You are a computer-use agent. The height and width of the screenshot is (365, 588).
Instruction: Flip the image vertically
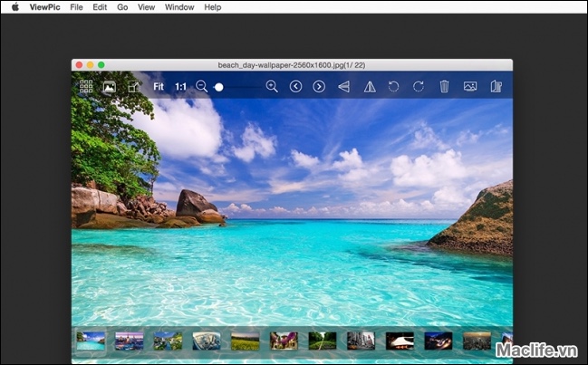pyautogui.click(x=344, y=87)
